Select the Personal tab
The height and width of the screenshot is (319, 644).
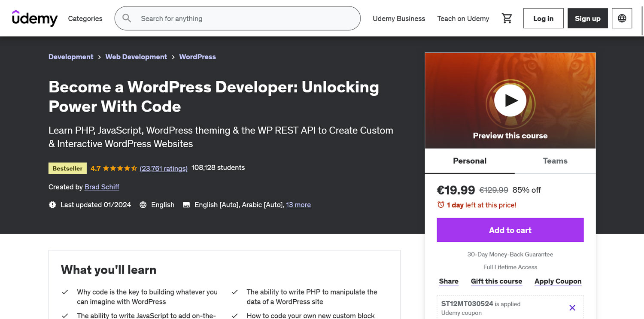[x=469, y=161]
